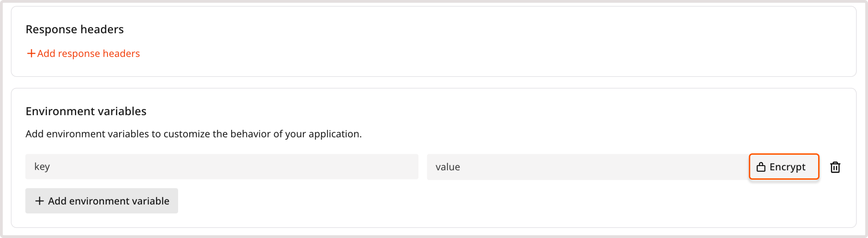Click the Response headers section heading
This screenshot has height=238, width=868.
click(75, 29)
